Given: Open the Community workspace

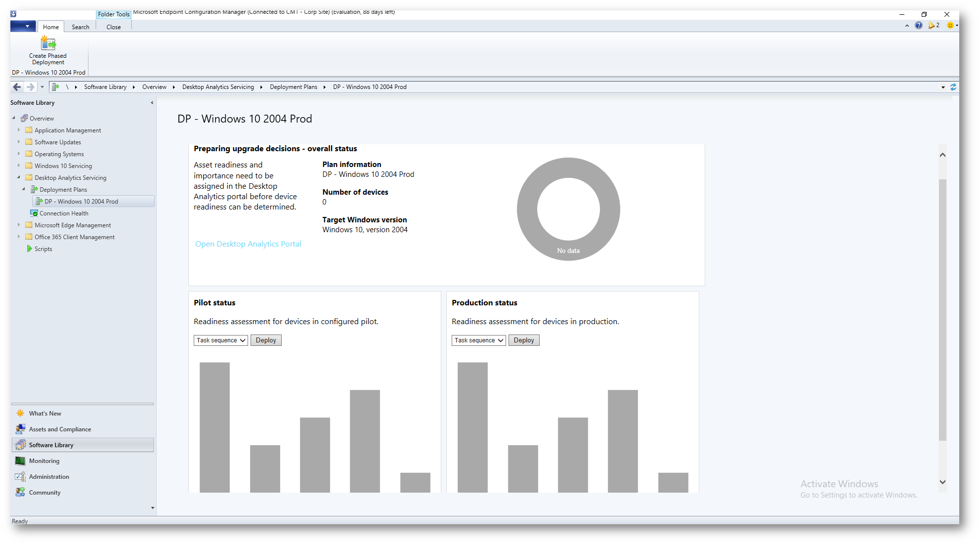Looking at the screenshot, I should click(x=83, y=493).
